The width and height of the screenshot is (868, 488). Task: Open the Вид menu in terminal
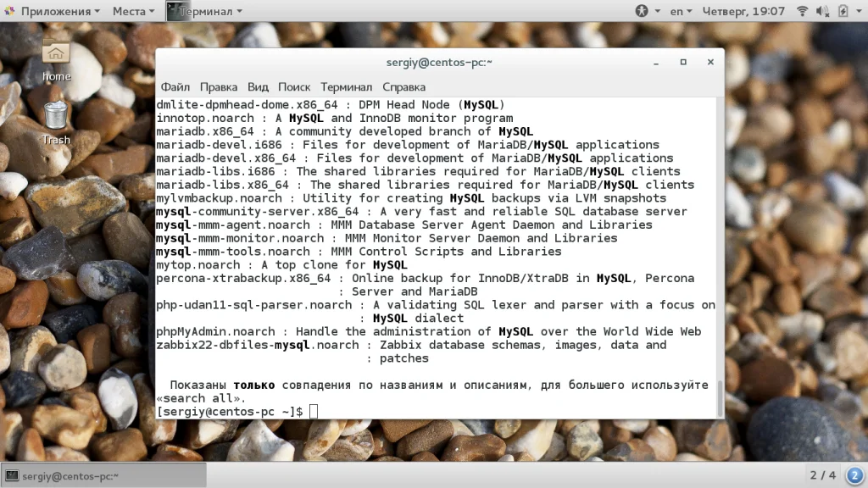point(258,87)
